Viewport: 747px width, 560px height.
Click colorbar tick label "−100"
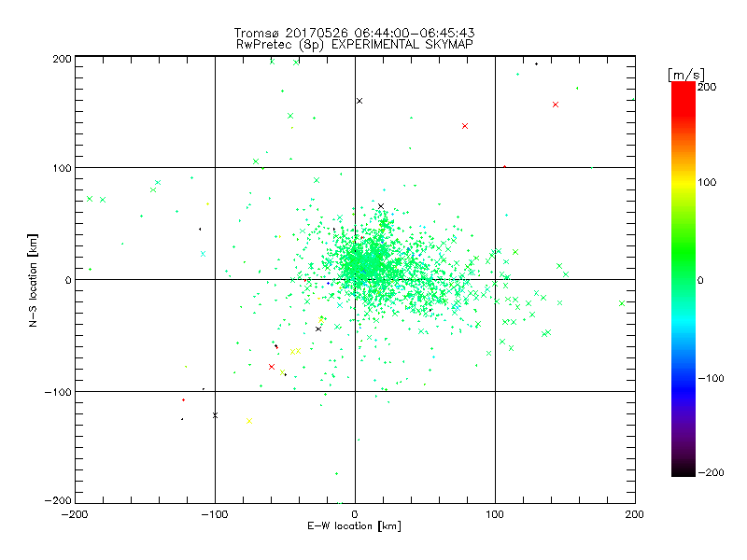pyautogui.click(x=711, y=378)
